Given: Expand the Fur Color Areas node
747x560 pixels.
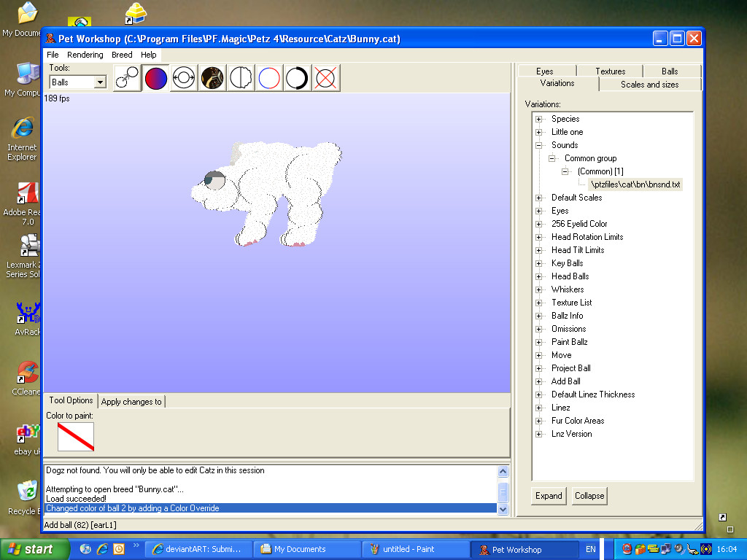Looking at the screenshot, I should tap(539, 421).
